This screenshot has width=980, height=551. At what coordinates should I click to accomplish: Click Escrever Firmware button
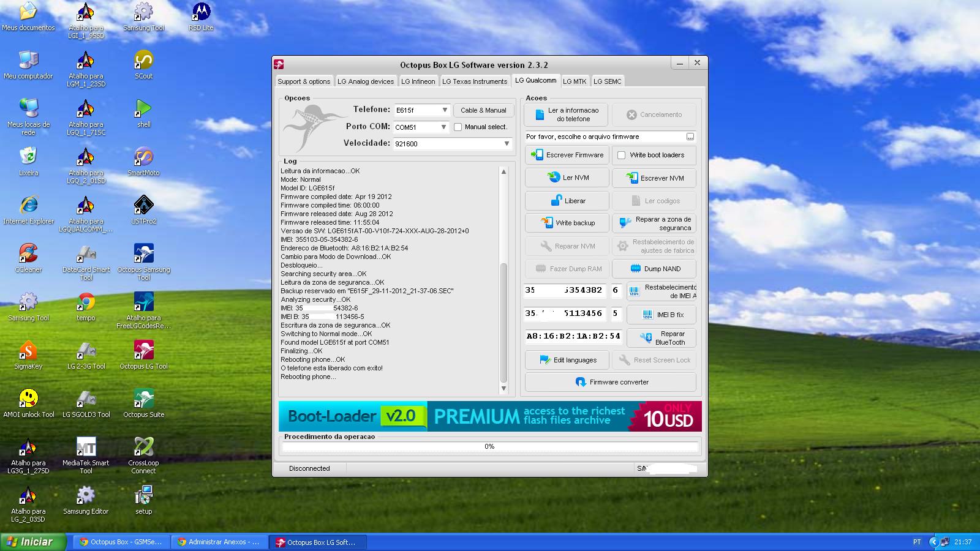pos(567,155)
